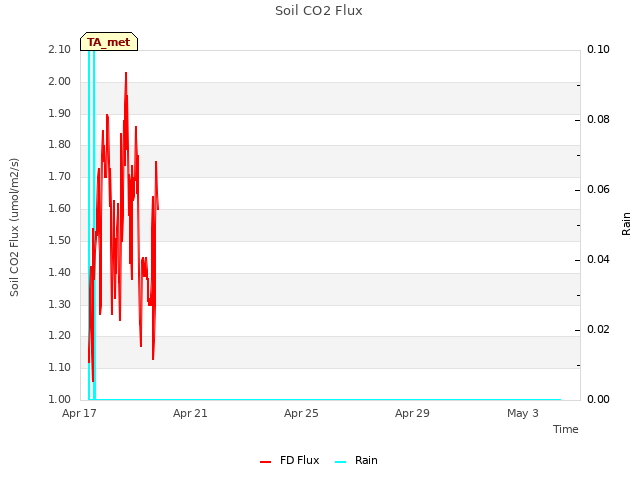Click the 1.00 left-axis tick label
640x480 pixels.
[x=60, y=399]
